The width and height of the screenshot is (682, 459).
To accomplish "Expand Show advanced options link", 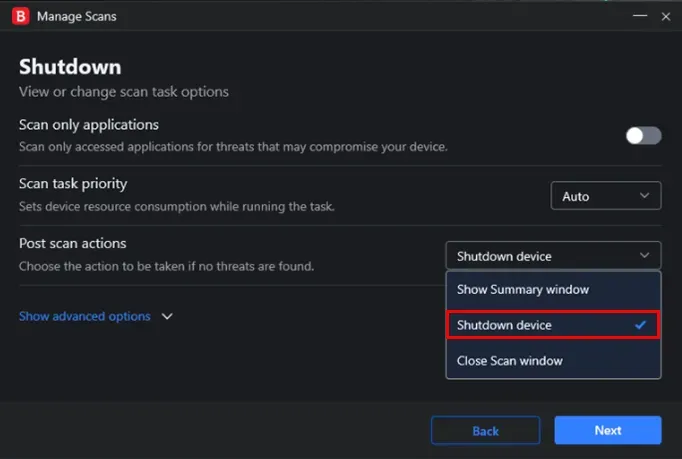I will 85,316.
